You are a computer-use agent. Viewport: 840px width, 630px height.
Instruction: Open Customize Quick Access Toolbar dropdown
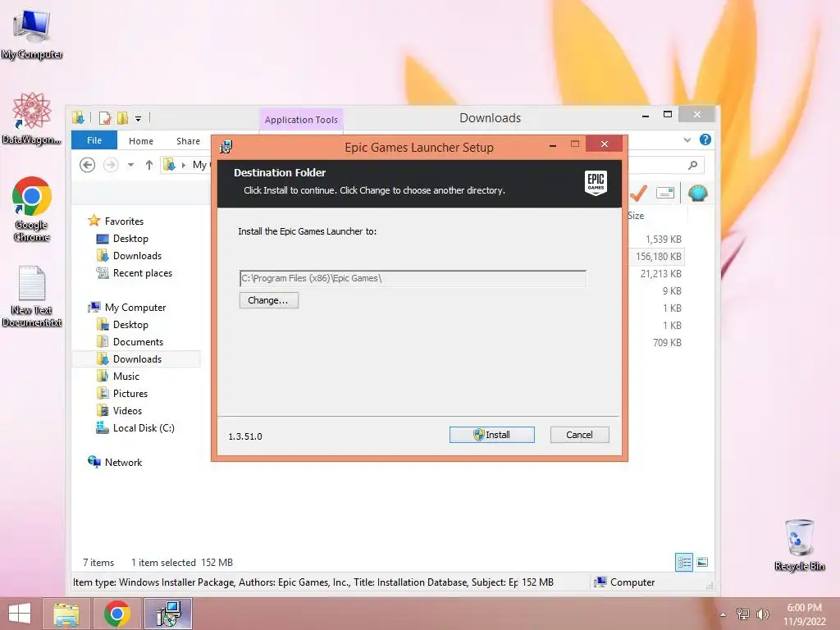(x=138, y=118)
